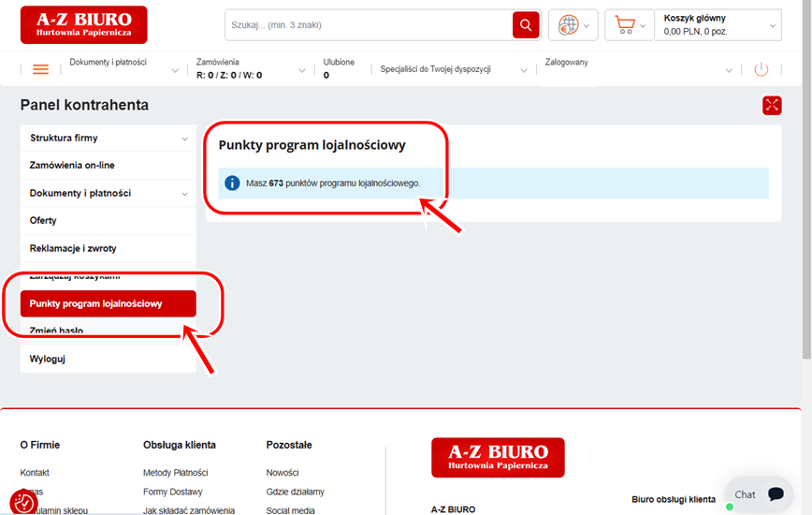Open Formy Dostawy footer link
Image resolution: width=812 pixels, height=515 pixels.
click(x=172, y=492)
